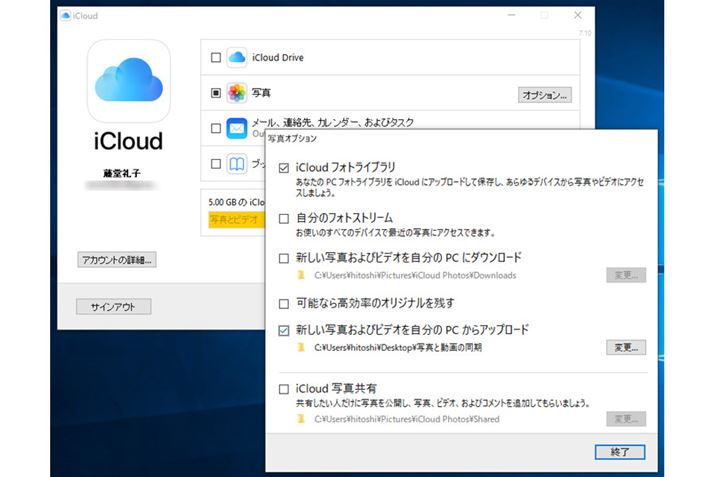715x477 pixels.
Task: Enable the iCloud Drive checkbox
Action: click(x=216, y=57)
